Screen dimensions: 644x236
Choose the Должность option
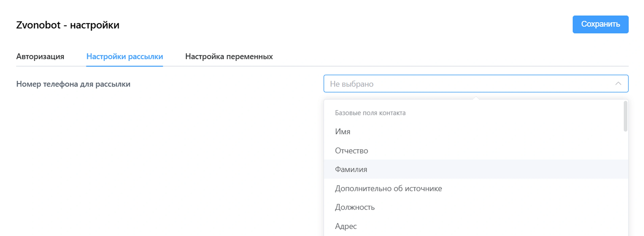pos(476,207)
